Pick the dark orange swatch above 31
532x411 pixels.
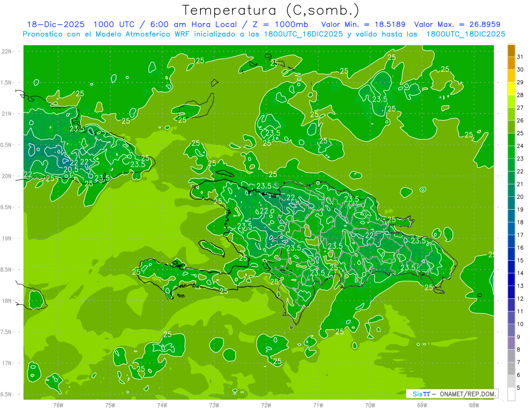click(511, 50)
